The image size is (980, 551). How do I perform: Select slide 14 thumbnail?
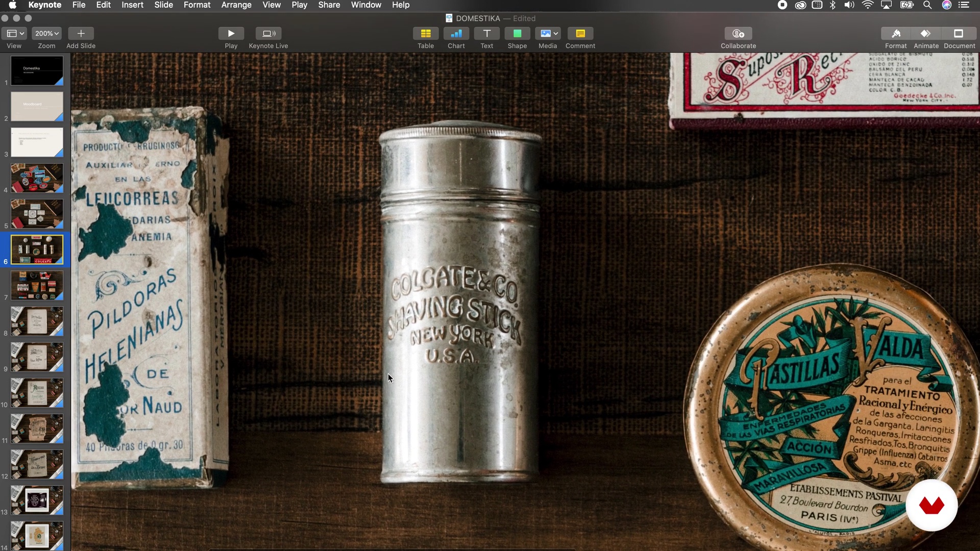pyautogui.click(x=37, y=536)
